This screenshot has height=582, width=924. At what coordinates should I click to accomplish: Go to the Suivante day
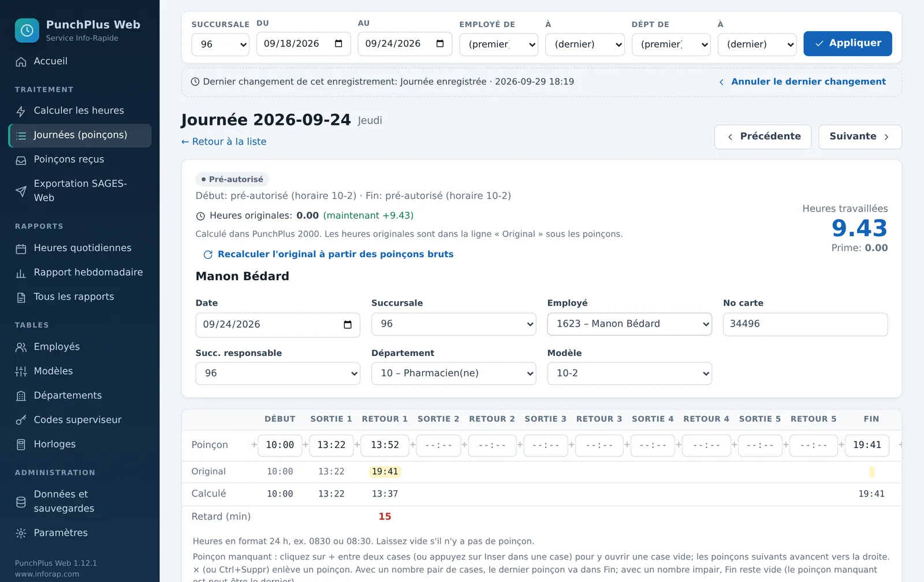pyautogui.click(x=860, y=137)
